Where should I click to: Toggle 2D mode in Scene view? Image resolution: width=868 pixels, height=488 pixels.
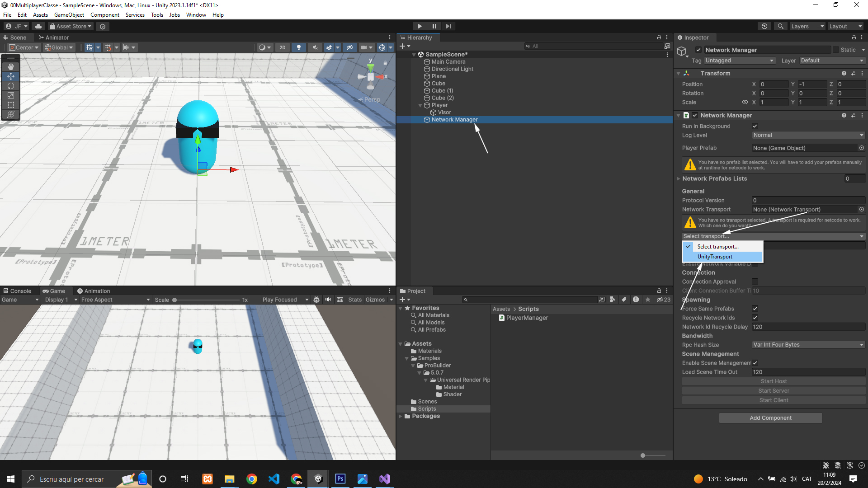click(x=283, y=47)
